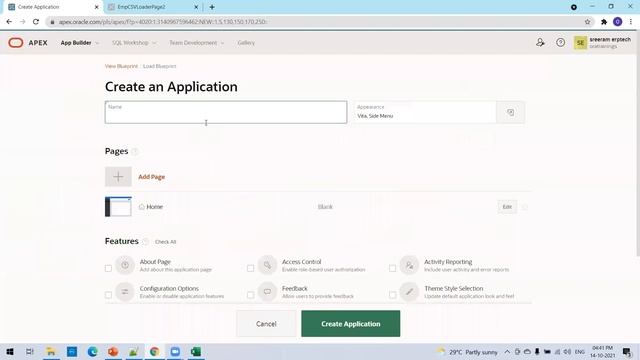Expand the SQL Workshop dropdown arrow
The height and width of the screenshot is (360, 640).
pyautogui.click(x=154, y=43)
